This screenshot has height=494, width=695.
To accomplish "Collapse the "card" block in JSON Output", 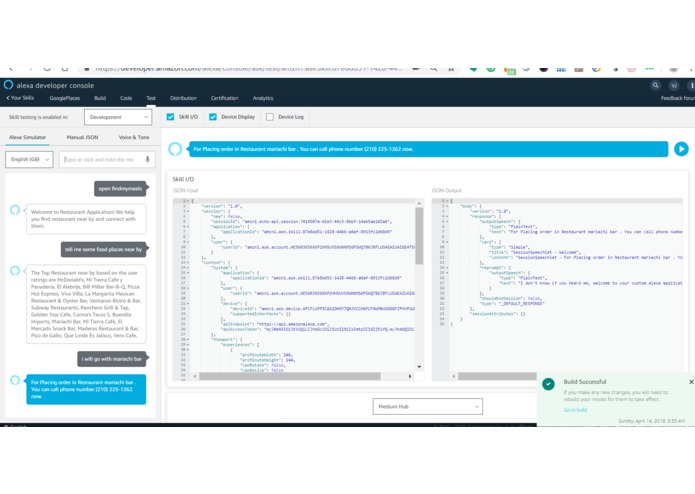I will (x=447, y=242).
